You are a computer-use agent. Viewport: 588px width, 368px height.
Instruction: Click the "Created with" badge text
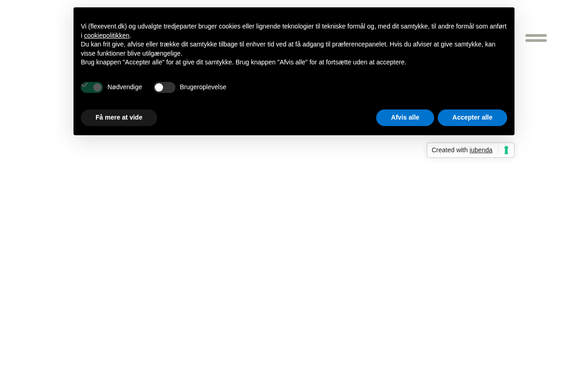(x=450, y=150)
